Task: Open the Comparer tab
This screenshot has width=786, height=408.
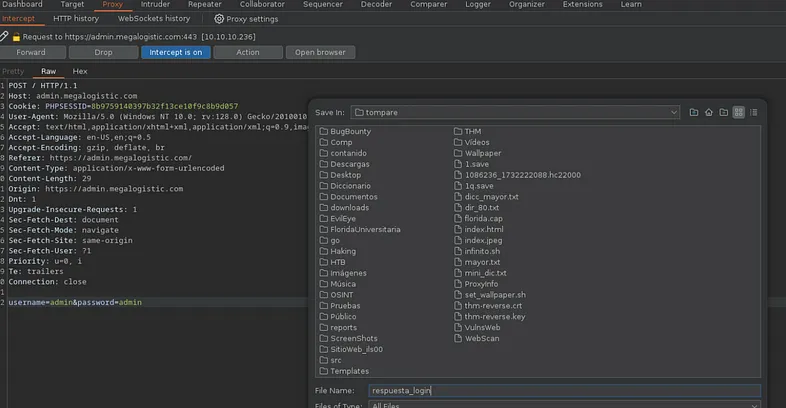Action: point(429,5)
